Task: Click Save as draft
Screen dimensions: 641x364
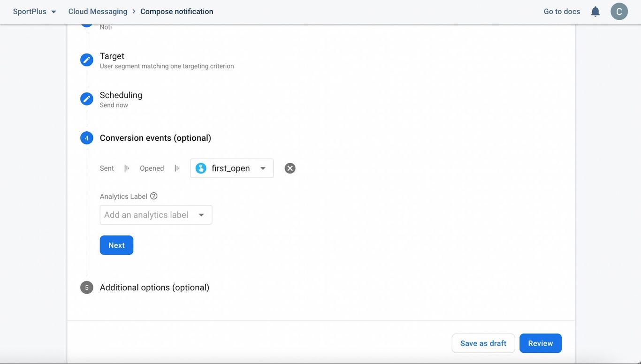Action: 483,343
